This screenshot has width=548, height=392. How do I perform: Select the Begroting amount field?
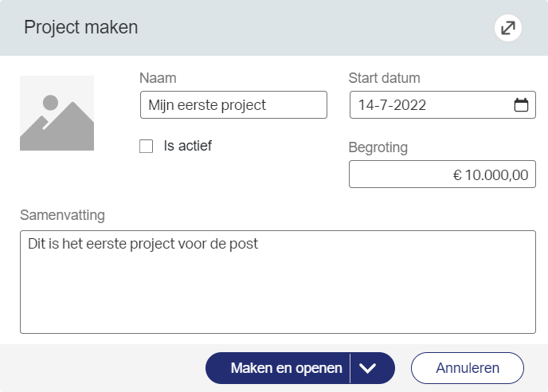coord(442,174)
